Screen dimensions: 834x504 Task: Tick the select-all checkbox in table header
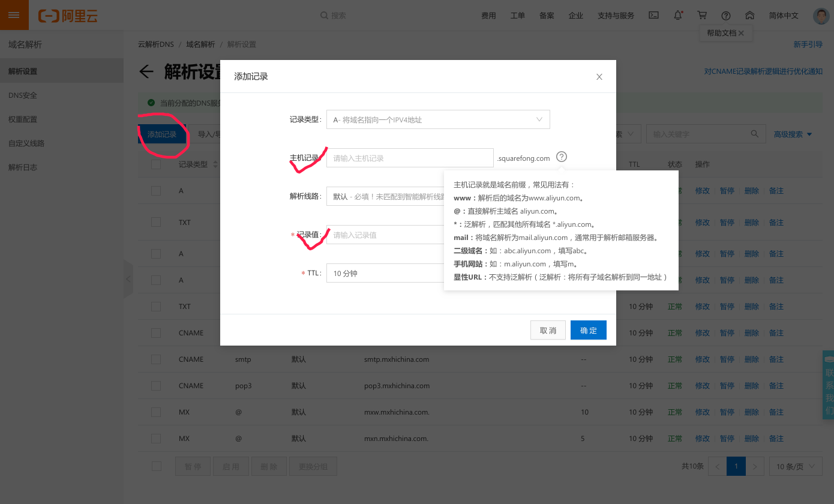click(x=156, y=164)
